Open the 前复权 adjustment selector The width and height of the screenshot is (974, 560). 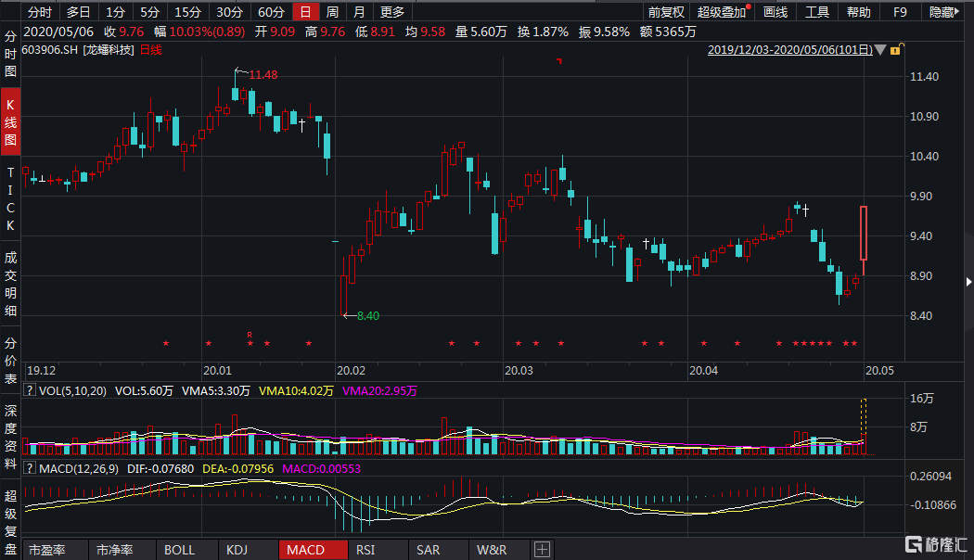pos(666,12)
